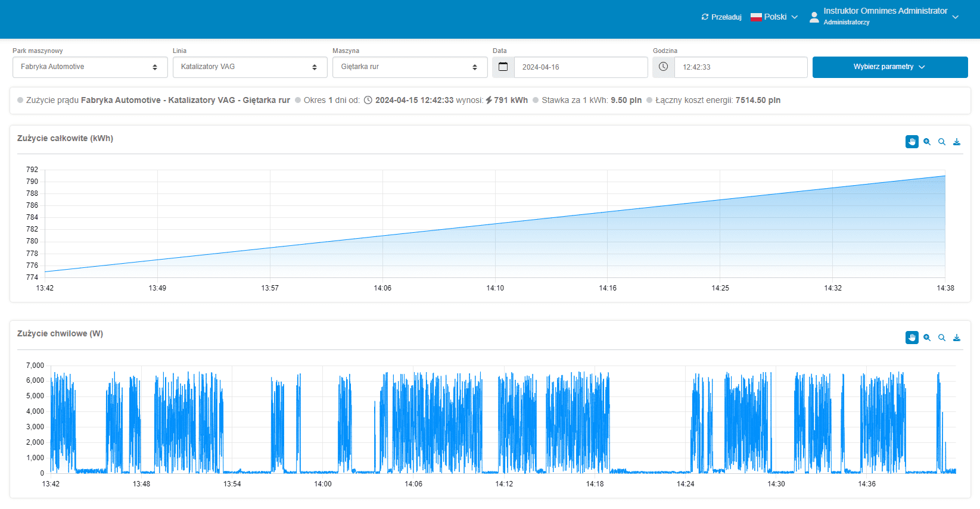Click the 'Fabryka Automotive - Katalizatory VAG - Giętarka rur' text

click(185, 100)
